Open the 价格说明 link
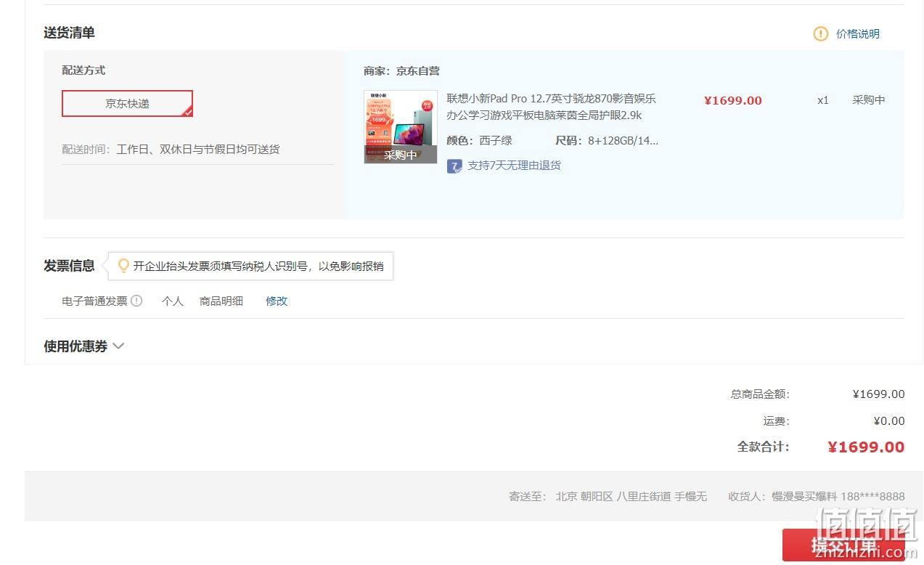 tap(857, 33)
